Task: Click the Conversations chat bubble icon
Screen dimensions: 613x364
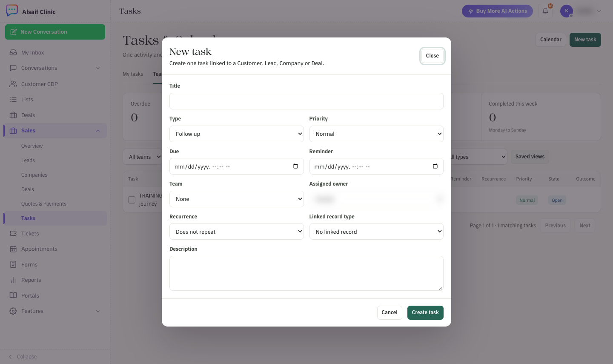Action: (x=13, y=68)
